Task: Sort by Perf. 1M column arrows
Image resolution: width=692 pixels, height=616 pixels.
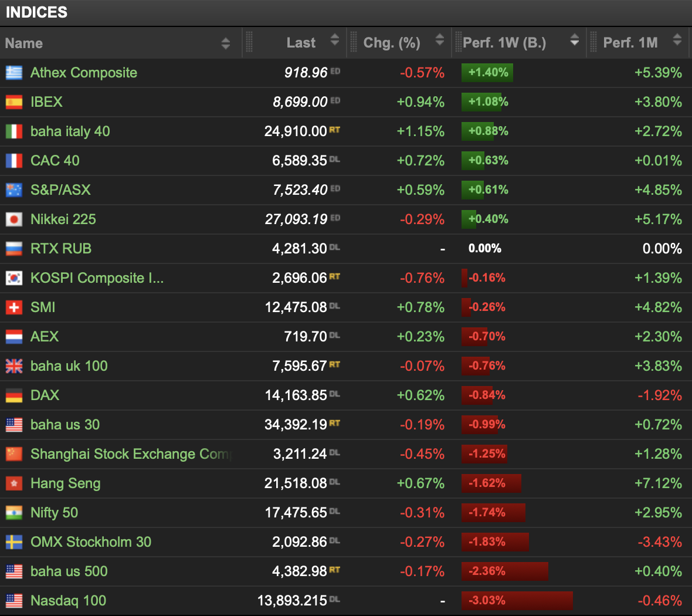Action: pyautogui.click(x=677, y=39)
